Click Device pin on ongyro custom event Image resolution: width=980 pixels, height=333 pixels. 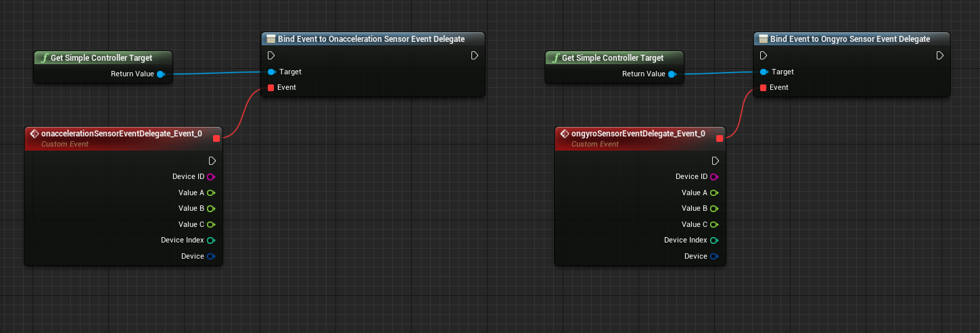point(714,257)
